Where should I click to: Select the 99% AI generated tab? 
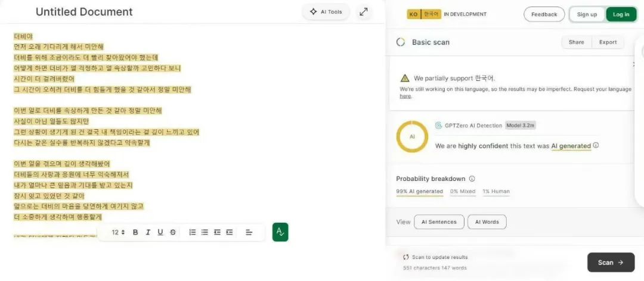419,192
